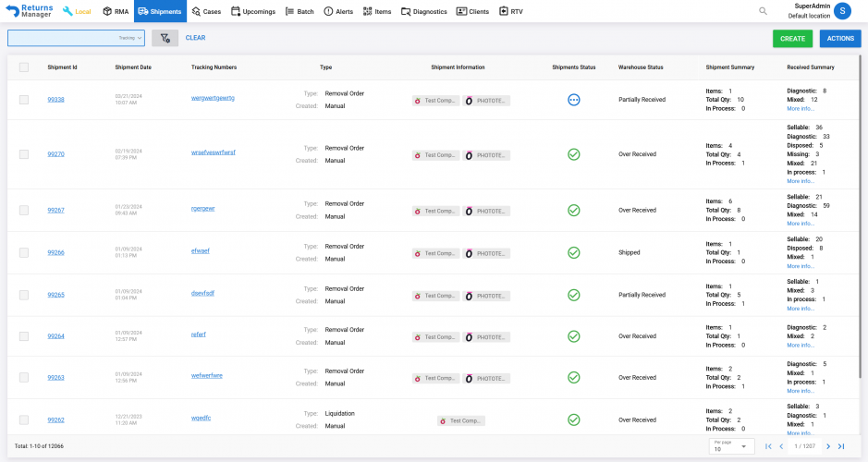The width and height of the screenshot is (868, 462).
Task: Open tracking number wergwertgewrtg
Action: pyautogui.click(x=213, y=98)
